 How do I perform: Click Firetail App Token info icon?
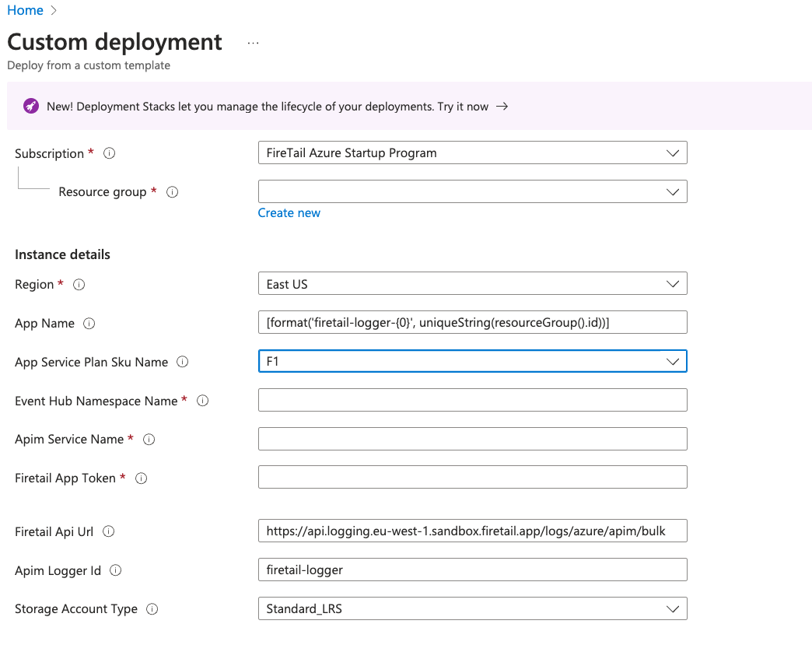coord(142,478)
